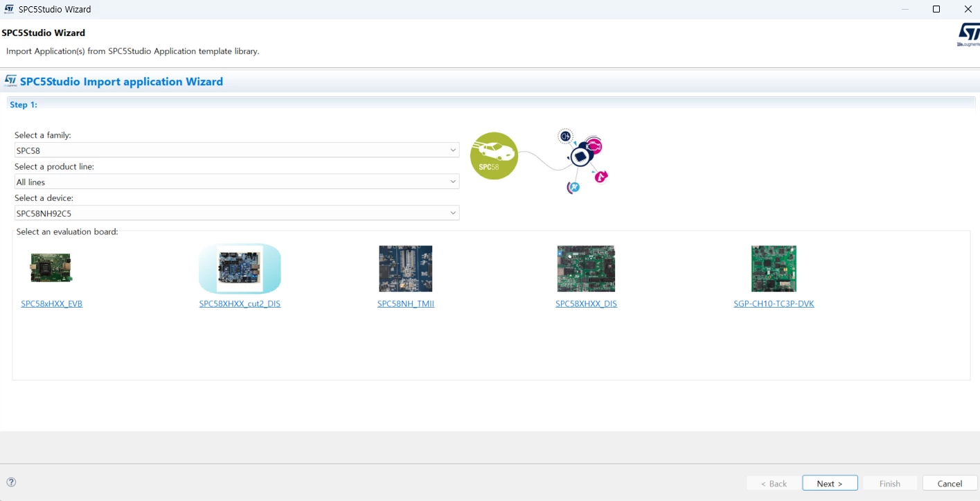Choose the SPC58NH_TMII board picture
The image size is (980, 501).
(x=406, y=268)
